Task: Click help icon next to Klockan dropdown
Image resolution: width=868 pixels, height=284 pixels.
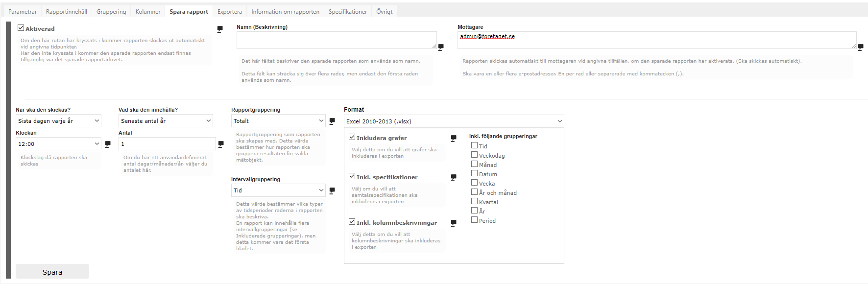Action: click(108, 144)
